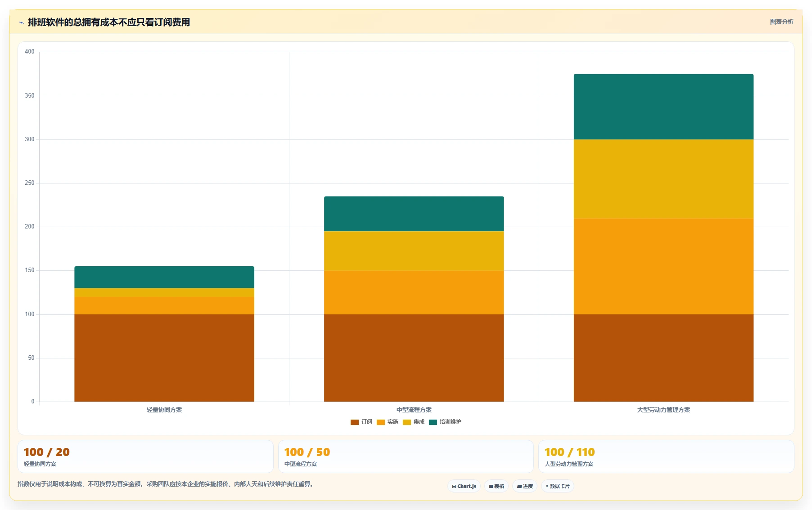Click the 实施 segment of 大型劳动力管理方案 bar

pyautogui.click(x=663, y=266)
